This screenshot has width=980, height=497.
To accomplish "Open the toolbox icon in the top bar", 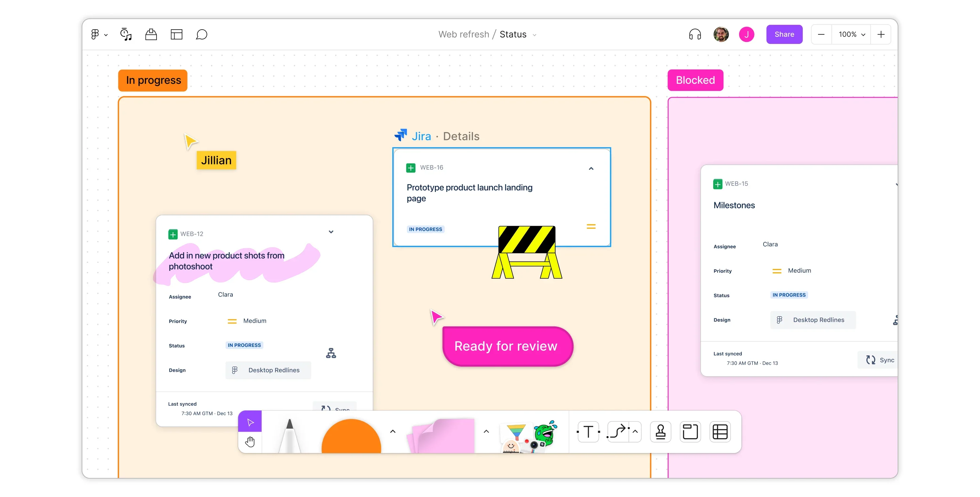I will (151, 34).
